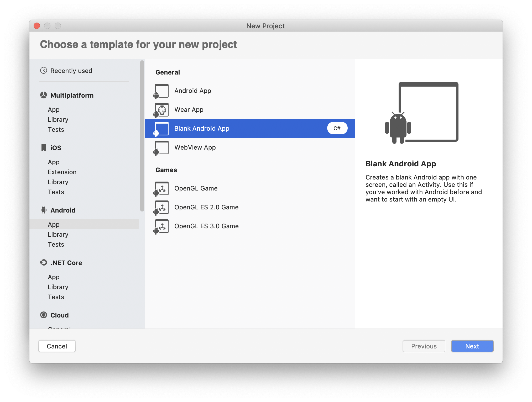Viewport: 532px width, 402px height.
Task: Click the OpenGL ES 3.0 Game icon
Action: tap(161, 226)
